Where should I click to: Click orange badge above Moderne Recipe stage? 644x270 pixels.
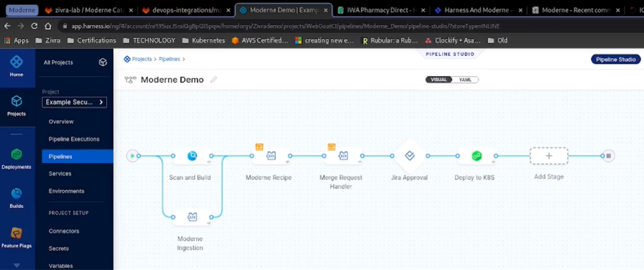tap(259, 147)
